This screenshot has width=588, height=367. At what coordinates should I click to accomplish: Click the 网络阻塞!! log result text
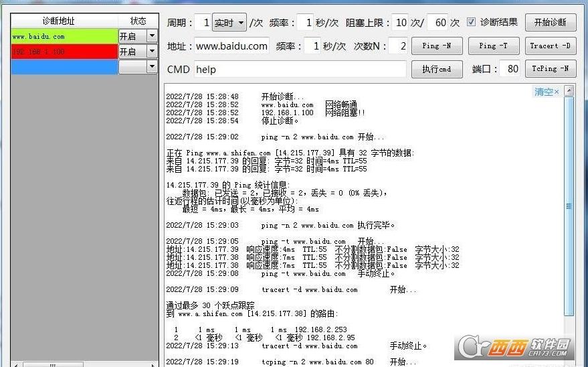point(345,113)
